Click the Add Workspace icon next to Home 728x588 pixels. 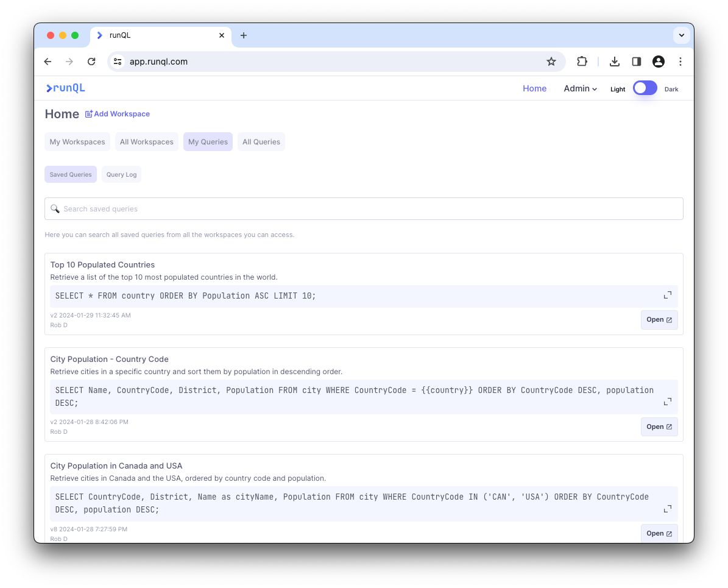pos(89,113)
